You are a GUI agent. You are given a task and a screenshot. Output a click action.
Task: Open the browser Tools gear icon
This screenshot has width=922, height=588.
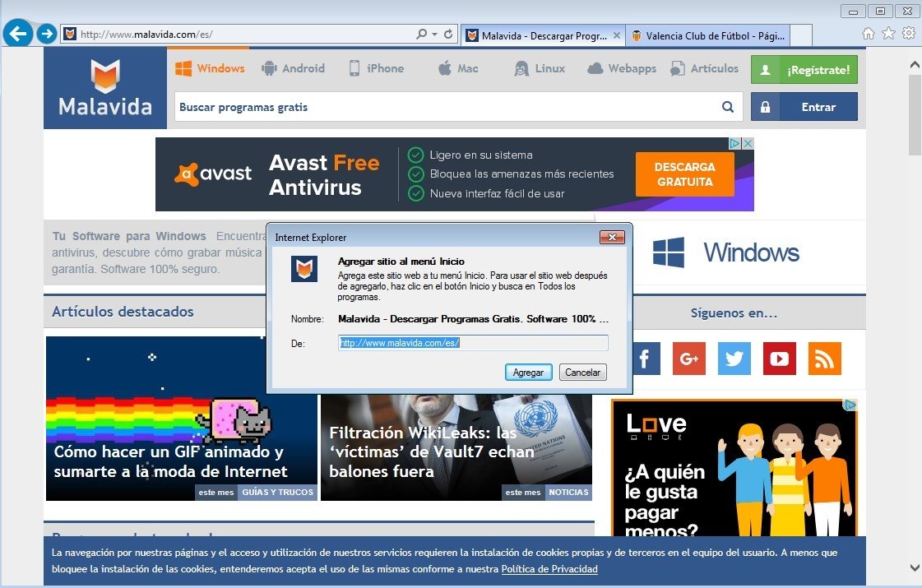909,34
